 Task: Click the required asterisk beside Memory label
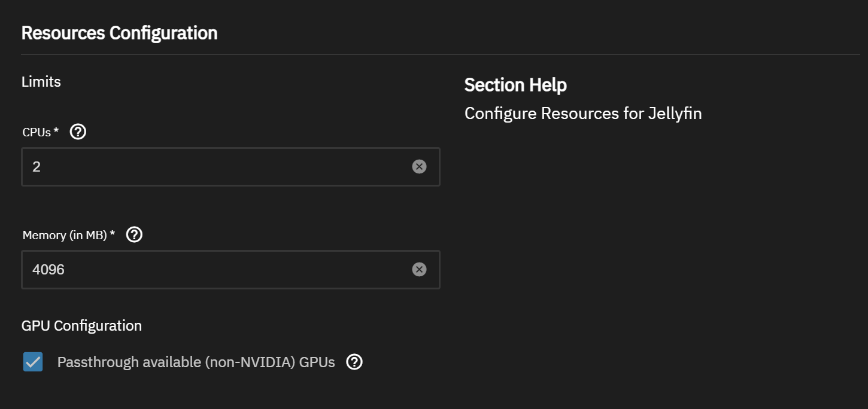click(113, 235)
